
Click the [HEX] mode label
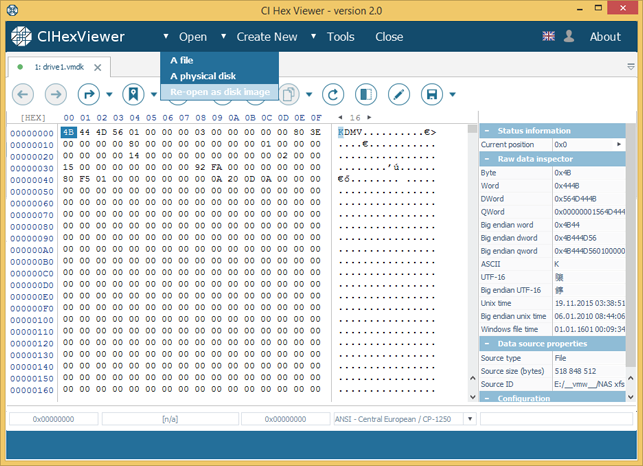pos(33,118)
